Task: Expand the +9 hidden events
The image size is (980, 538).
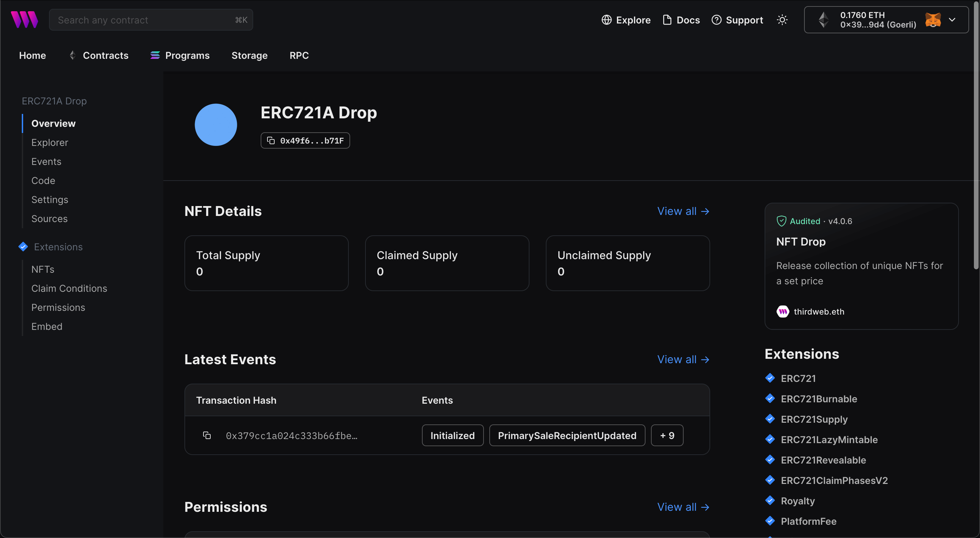Action: click(667, 435)
